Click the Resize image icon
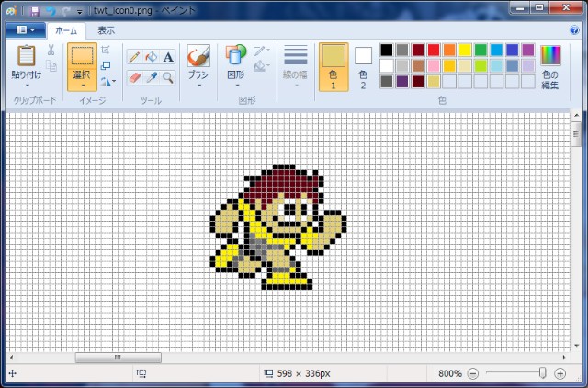The width and height of the screenshot is (588, 388). pos(106,65)
